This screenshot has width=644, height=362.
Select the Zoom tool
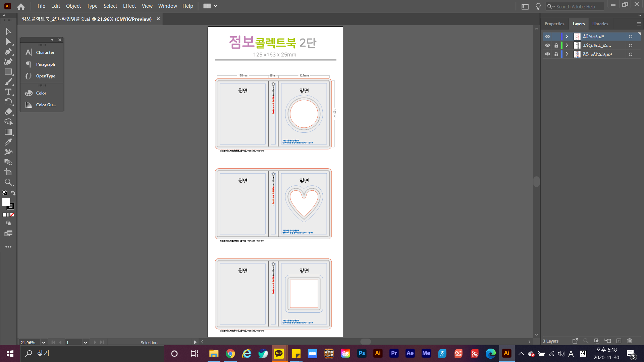pos(8,182)
